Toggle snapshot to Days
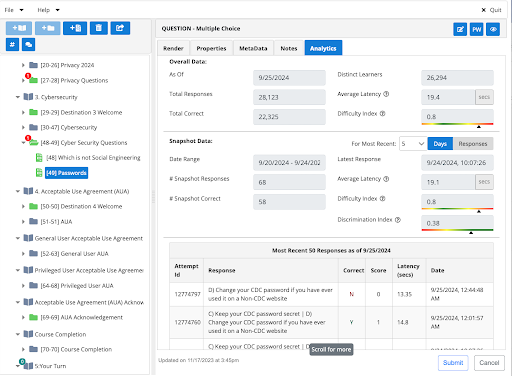The image size is (512, 376). [x=440, y=144]
